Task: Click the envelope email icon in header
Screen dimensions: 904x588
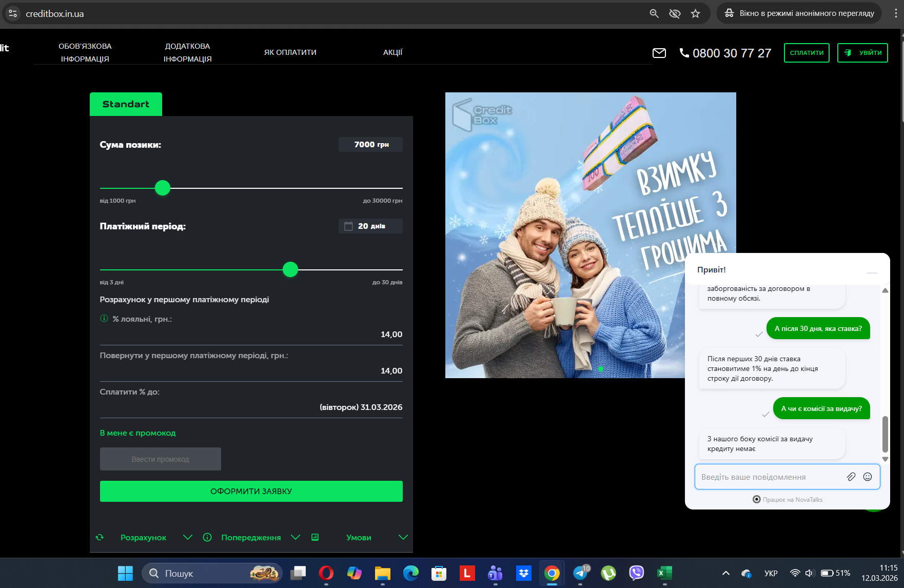Action: tap(659, 53)
